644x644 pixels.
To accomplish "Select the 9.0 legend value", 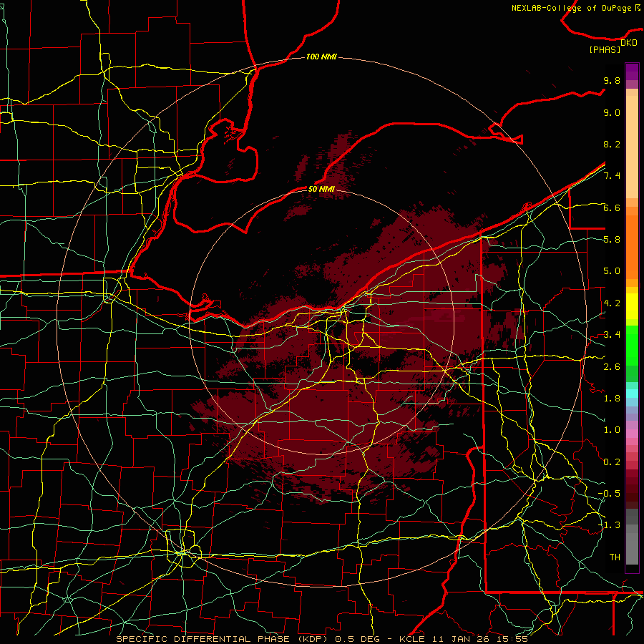I will point(612,112).
